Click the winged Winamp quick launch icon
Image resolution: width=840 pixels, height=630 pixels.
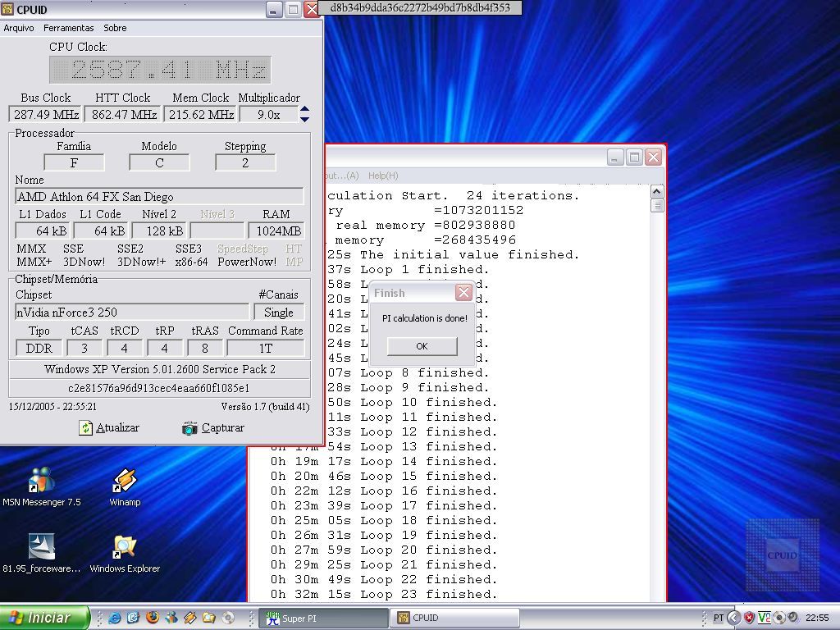click(190, 618)
